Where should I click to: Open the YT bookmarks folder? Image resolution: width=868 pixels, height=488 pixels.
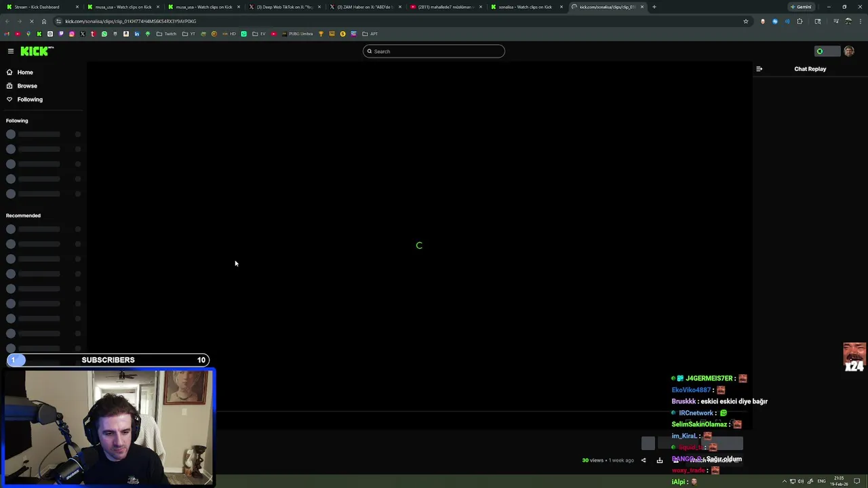point(189,34)
